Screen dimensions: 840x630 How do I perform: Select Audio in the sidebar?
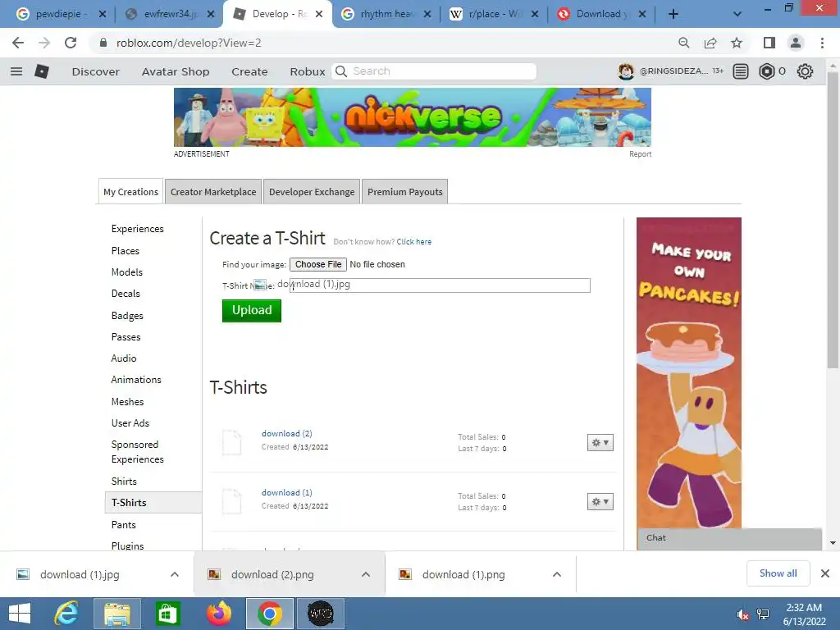pyautogui.click(x=124, y=358)
